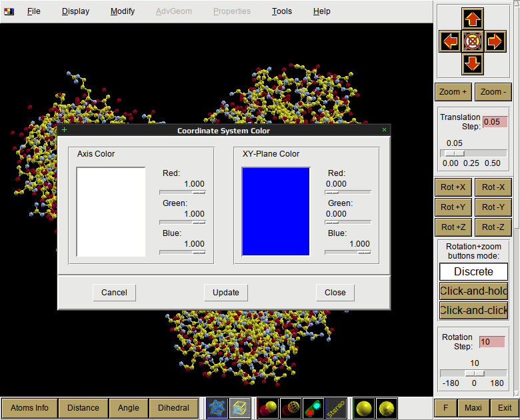This screenshot has height=420, width=520.
Task: Open the Help menu
Action: pos(322,11)
